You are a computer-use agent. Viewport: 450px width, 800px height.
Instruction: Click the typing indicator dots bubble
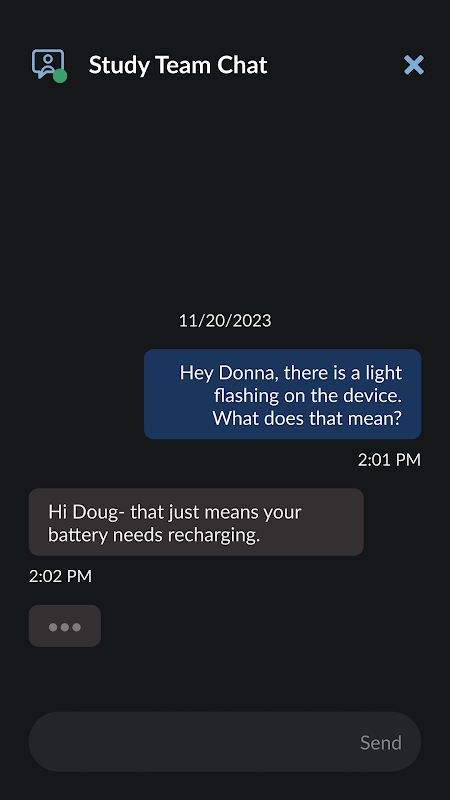tap(65, 626)
